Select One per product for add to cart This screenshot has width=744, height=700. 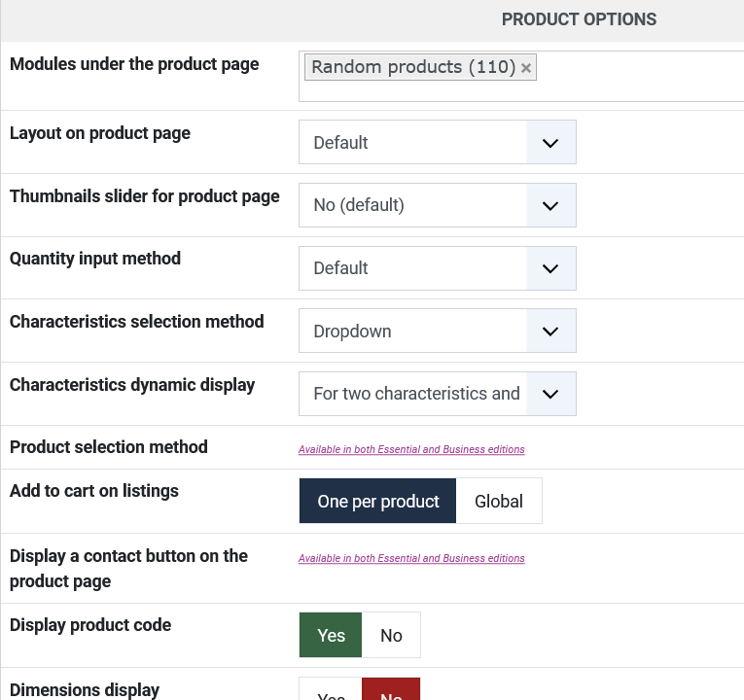tap(377, 502)
